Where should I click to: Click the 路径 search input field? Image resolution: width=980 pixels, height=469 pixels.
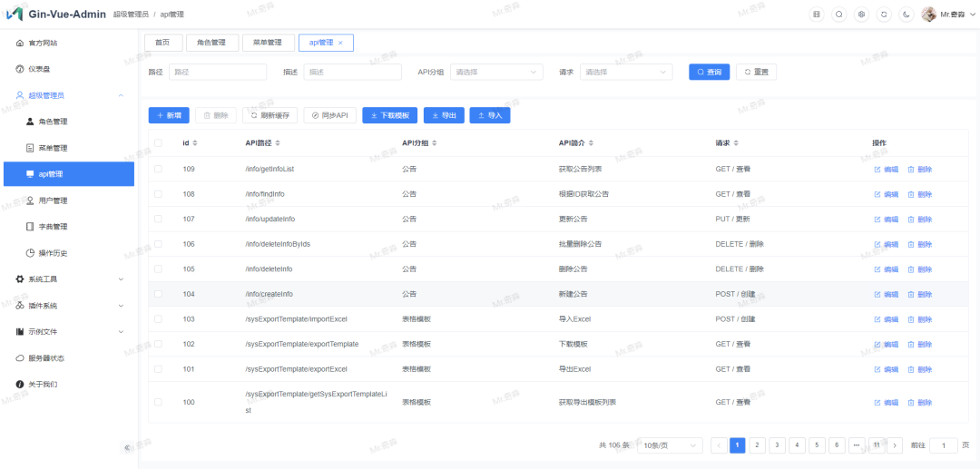click(x=217, y=72)
